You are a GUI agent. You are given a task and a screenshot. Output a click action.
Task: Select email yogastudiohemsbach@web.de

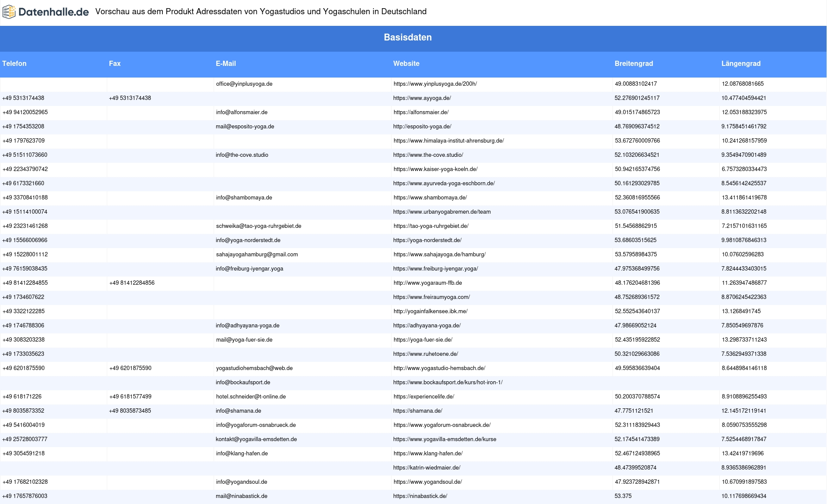tap(255, 368)
